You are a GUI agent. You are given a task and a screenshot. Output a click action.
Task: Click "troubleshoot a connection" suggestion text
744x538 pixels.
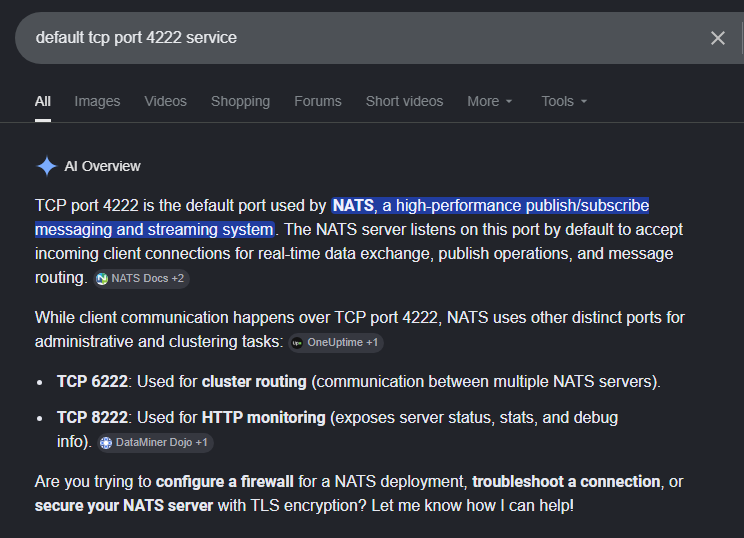coord(566,482)
